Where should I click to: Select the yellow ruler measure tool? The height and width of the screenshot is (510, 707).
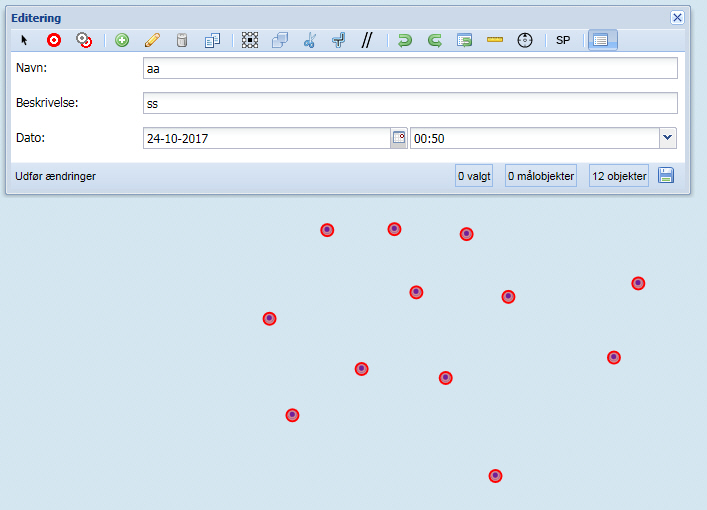[x=495, y=40]
